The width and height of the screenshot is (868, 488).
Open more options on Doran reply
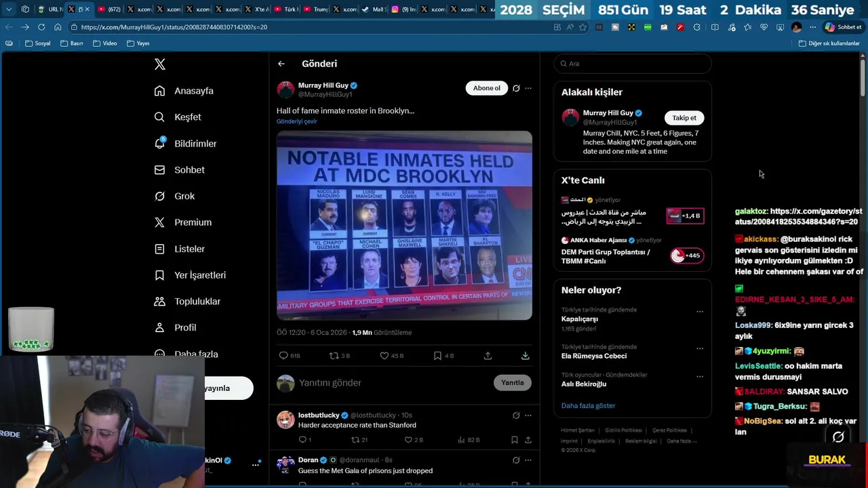coord(528,460)
